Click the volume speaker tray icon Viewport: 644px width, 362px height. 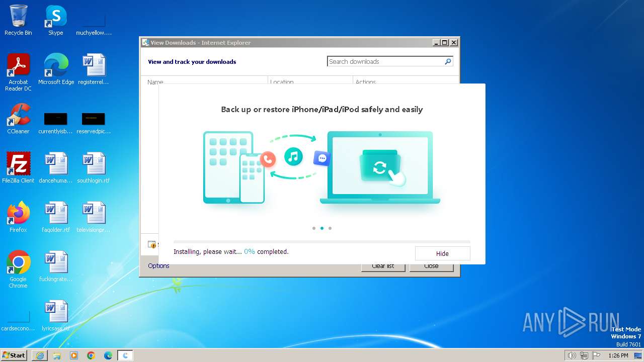coord(572,355)
